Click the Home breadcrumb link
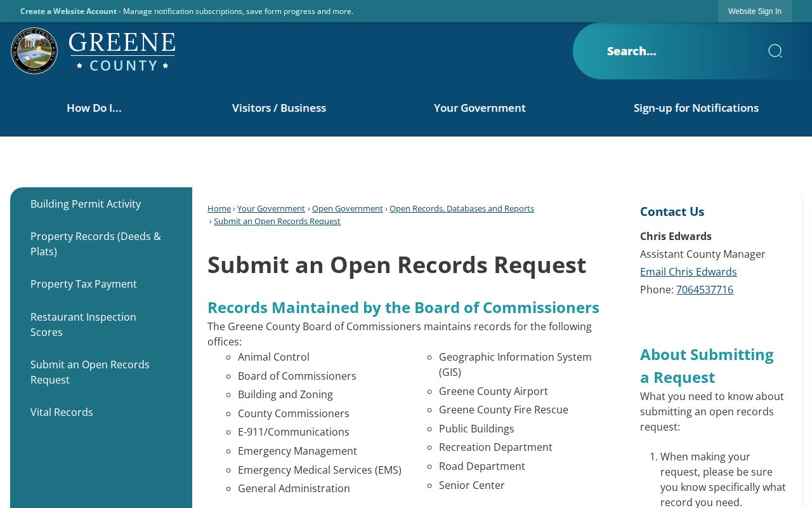Image resolution: width=812 pixels, height=508 pixels. click(x=219, y=208)
